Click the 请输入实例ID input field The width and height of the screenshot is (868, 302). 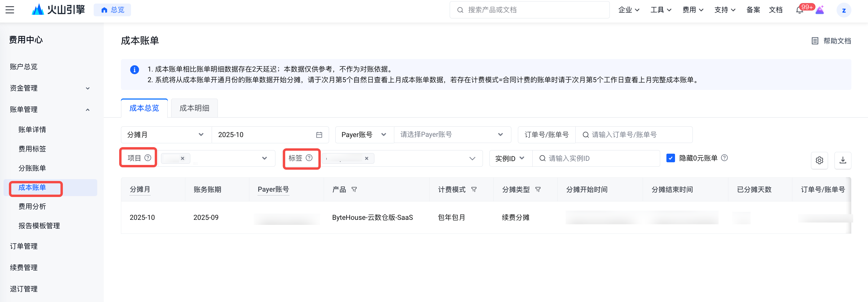coord(596,158)
